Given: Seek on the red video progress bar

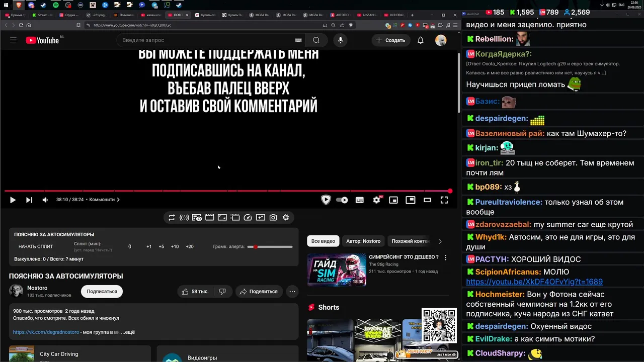Looking at the screenshot, I should click(x=228, y=191).
